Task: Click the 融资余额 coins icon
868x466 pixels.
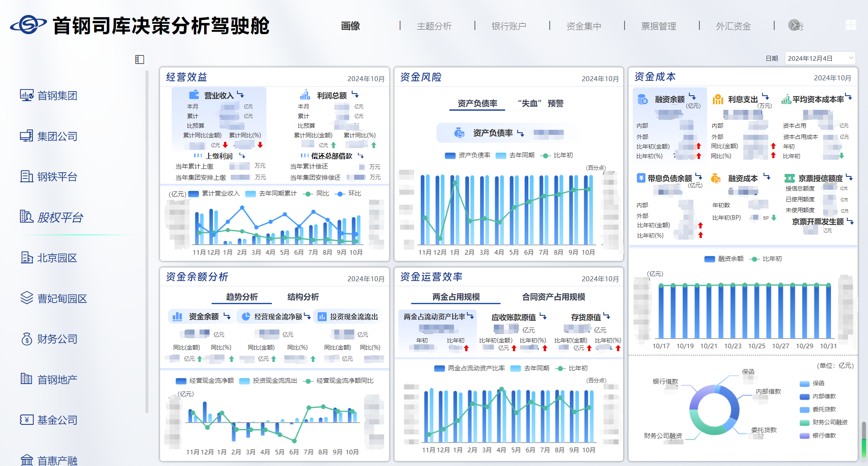Action: [643, 99]
